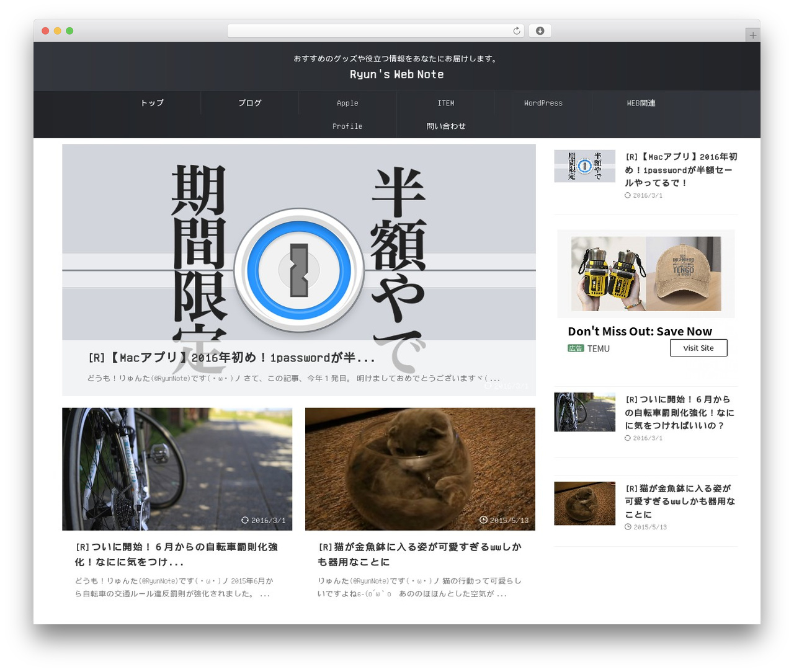Click the site tagline おすすめのグッズや役立つ情報

(397, 59)
